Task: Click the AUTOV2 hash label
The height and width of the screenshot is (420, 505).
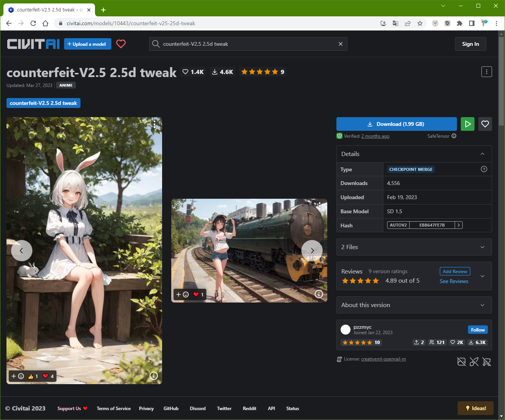Action: pyautogui.click(x=398, y=225)
